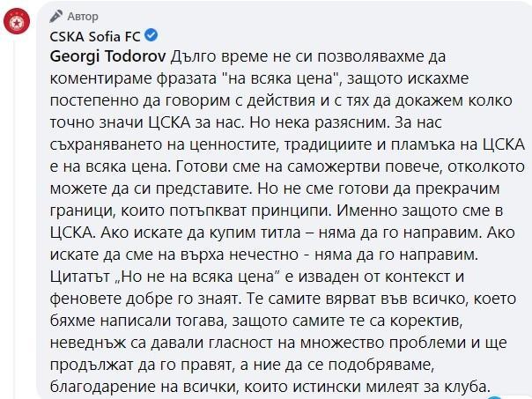Click the "Автор" label text
Image resolution: width=532 pixels, height=399 pixels.
pos(83,16)
